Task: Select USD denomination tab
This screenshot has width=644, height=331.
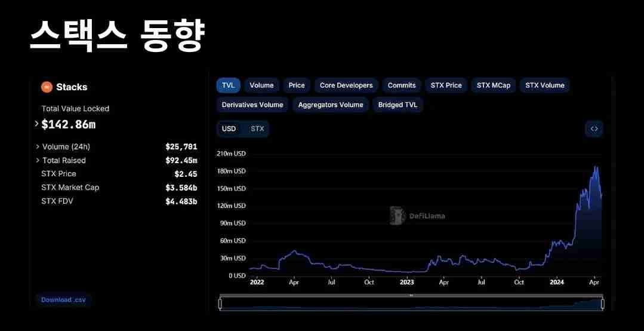Action: tap(229, 128)
